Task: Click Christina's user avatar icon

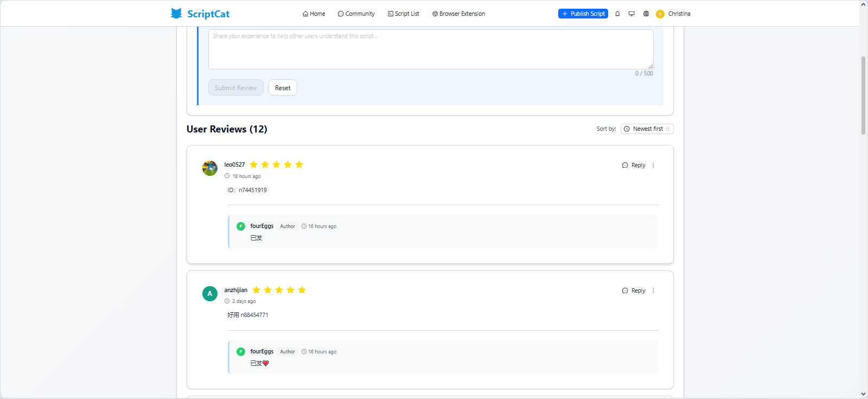Action: coord(660,14)
